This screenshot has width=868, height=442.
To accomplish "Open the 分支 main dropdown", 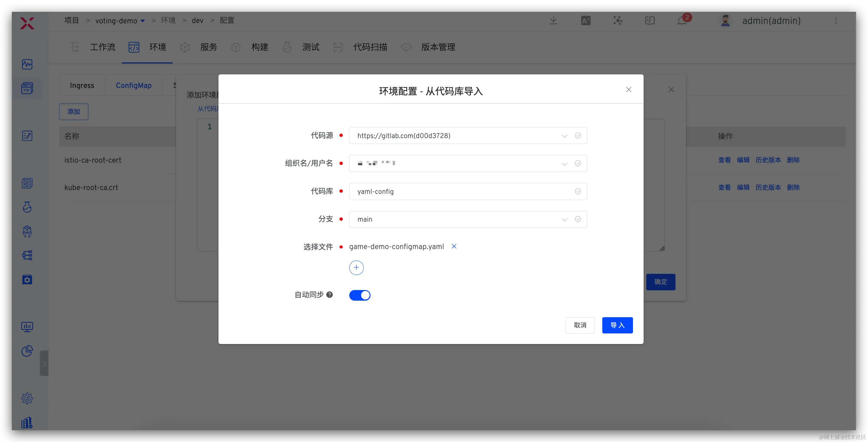I will [564, 220].
